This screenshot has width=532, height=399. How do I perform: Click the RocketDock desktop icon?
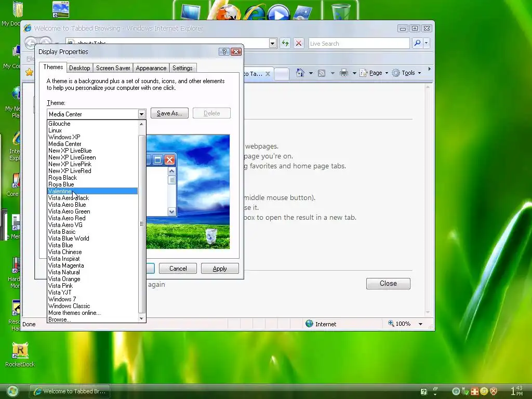pos(20,354)
